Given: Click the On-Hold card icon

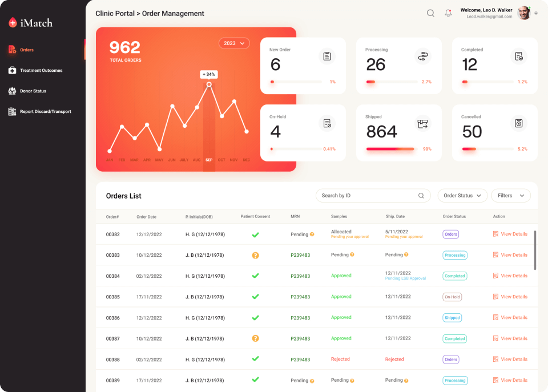Looking at the screenshot, I should point(327,123).
